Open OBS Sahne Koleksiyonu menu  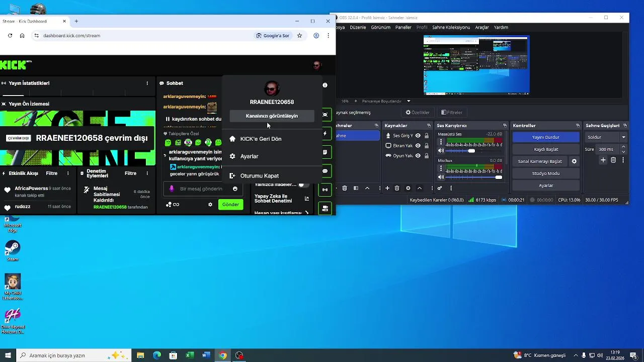[x=451, y=27]
